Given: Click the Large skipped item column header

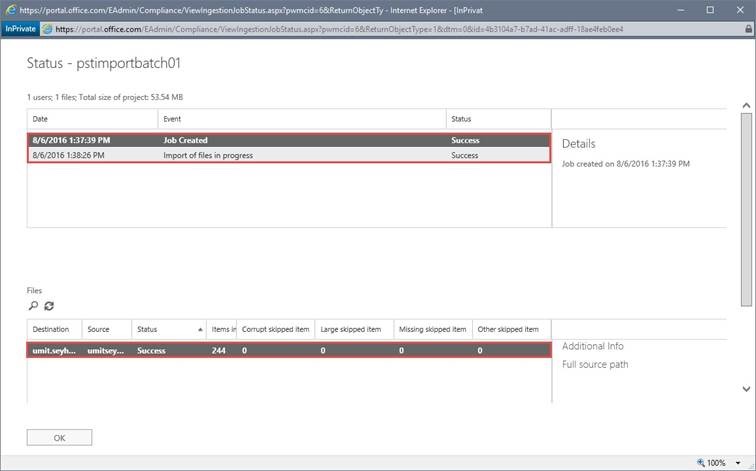Looking at the screenshot, I should pos(354,329).
